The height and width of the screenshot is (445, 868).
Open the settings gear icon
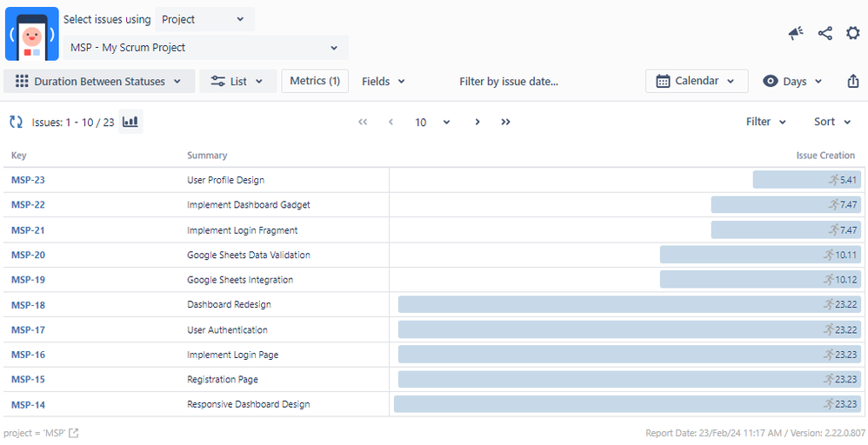pos(853,33)
